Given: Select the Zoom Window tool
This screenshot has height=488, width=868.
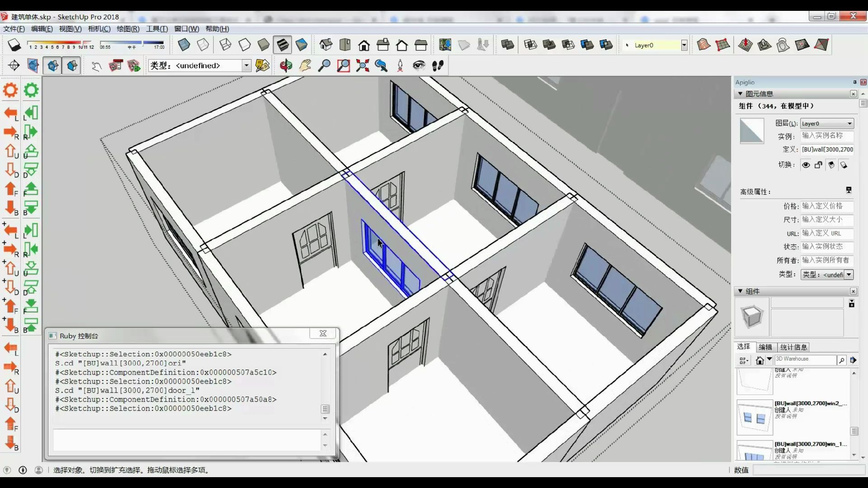Looking at the screenshot, I should click(343, 66).
